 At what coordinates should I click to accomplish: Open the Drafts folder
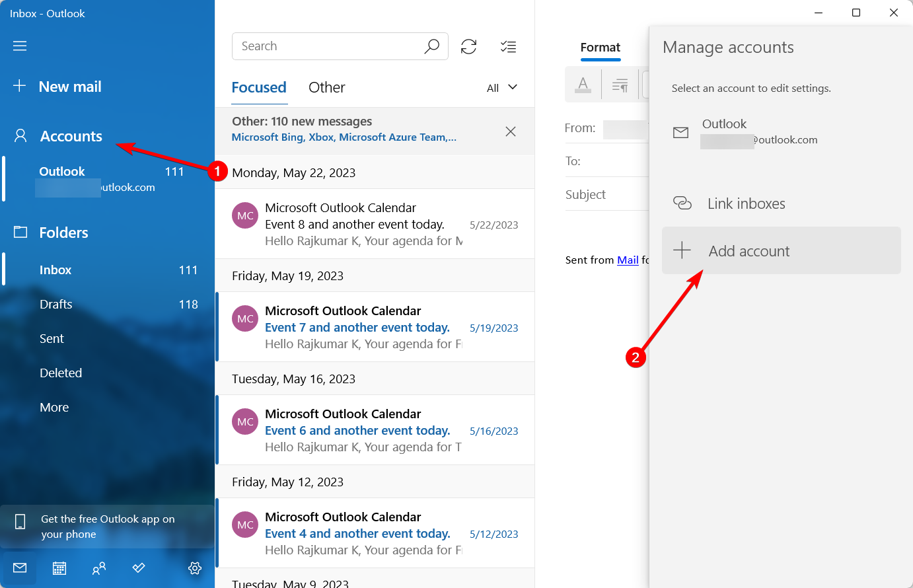click(107, 304)
